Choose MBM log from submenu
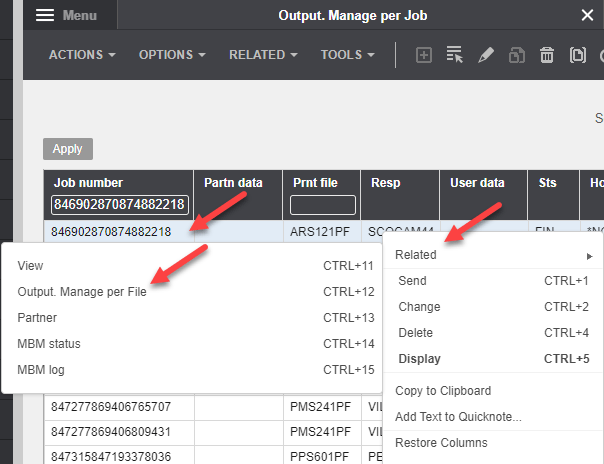The image size is (604, 464). [x=41, y=369]
